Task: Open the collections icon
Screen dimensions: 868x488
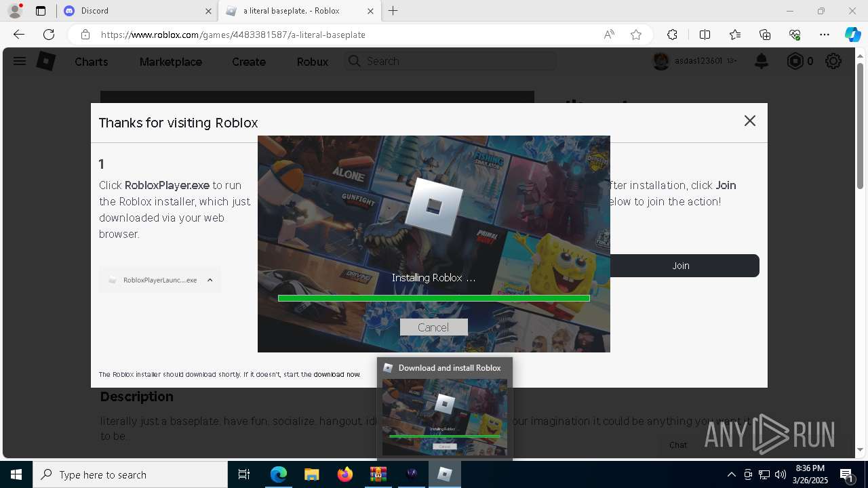Action: click(x=765, y=35)
